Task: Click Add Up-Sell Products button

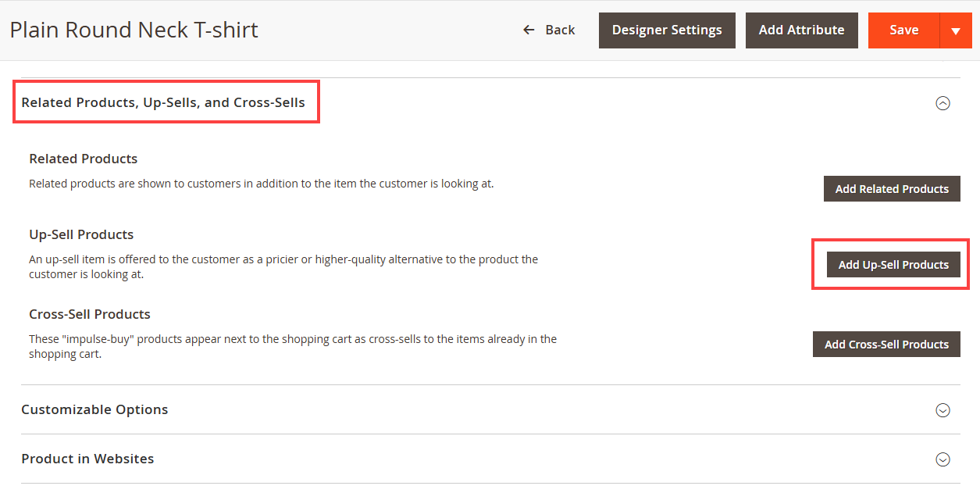Action: click(893, 265)
